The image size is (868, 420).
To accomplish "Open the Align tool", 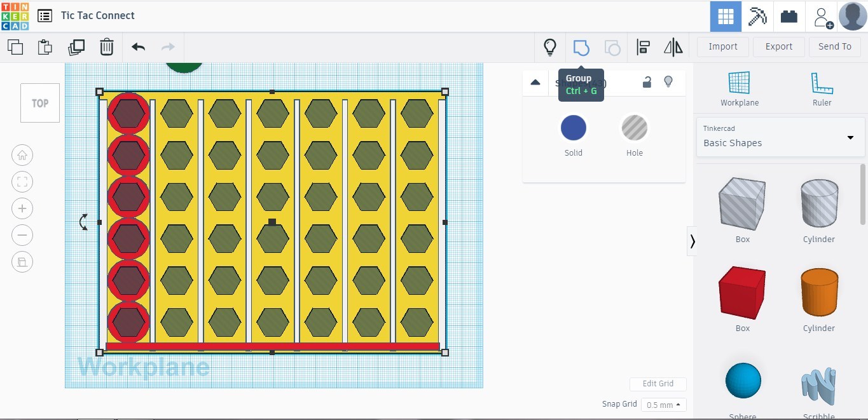I will [x=644, y=47].
